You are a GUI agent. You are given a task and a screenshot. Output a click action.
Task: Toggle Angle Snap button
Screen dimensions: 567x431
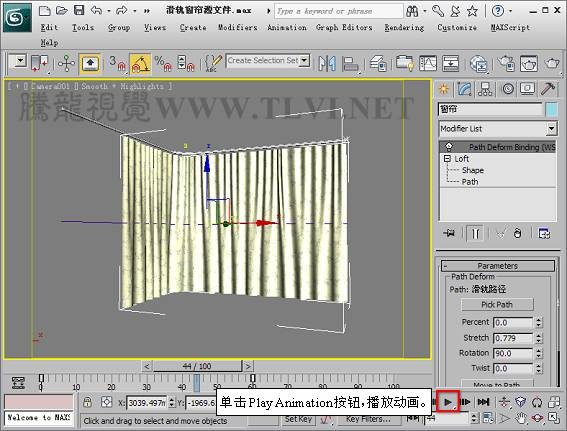(140, 63)
